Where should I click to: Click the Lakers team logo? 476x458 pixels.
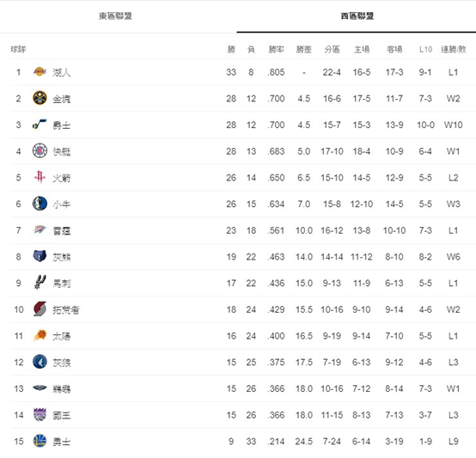pyautogui.click(x=40, y=71)
